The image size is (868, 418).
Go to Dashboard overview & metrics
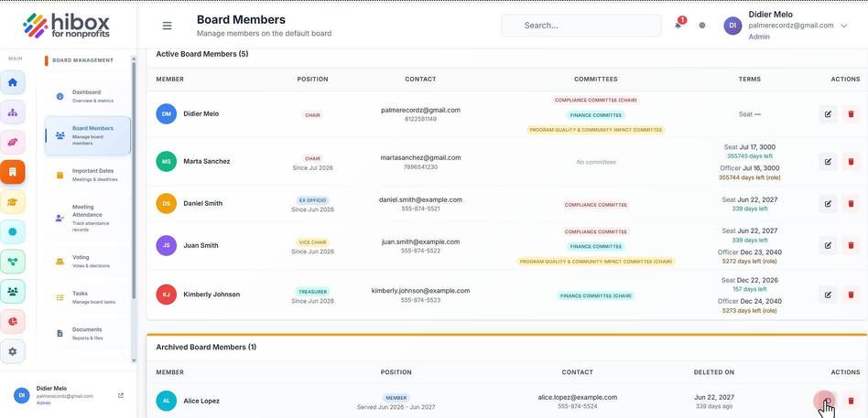point(88,96)
